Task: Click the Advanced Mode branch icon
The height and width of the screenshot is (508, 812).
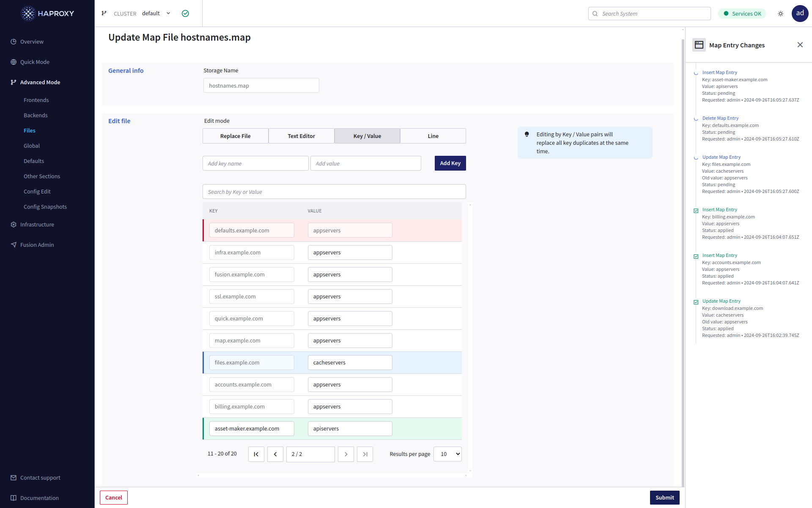Action: (14, 82)
